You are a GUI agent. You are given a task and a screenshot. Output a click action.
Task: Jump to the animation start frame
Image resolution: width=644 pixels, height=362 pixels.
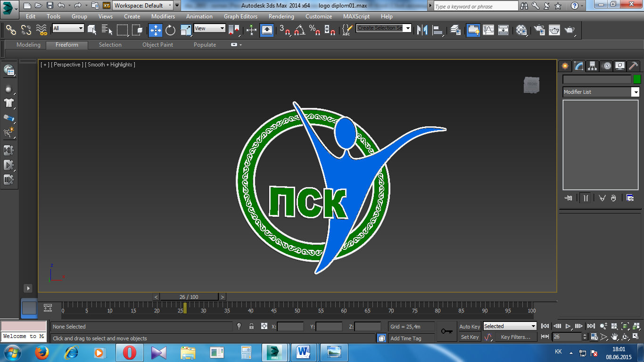point(545,326)
